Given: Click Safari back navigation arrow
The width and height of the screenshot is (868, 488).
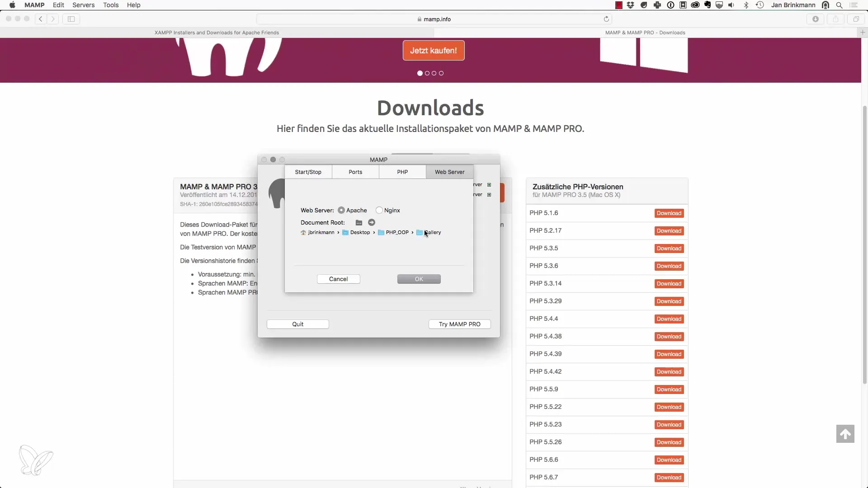Looking at the screenshot, I should click(41, 19).
